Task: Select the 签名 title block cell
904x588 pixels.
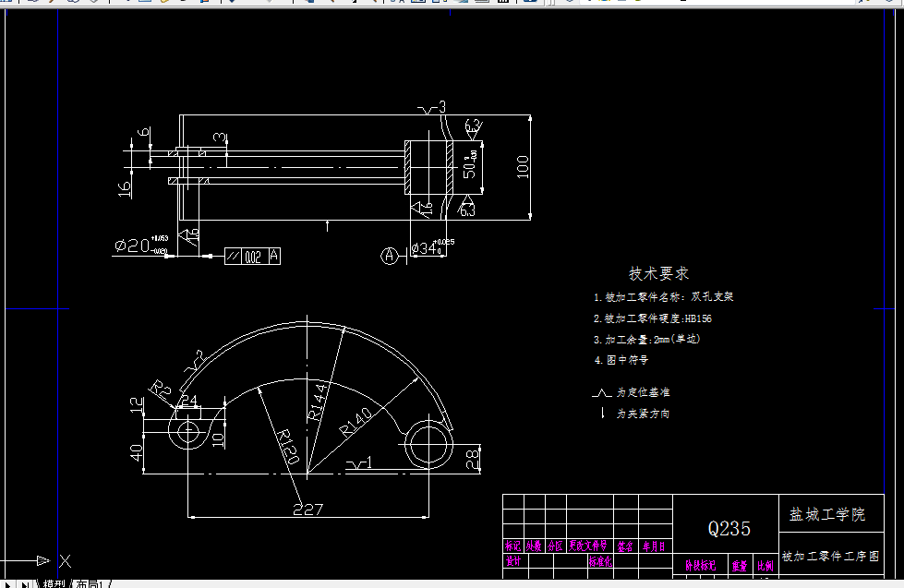Action: coord(625,546)
